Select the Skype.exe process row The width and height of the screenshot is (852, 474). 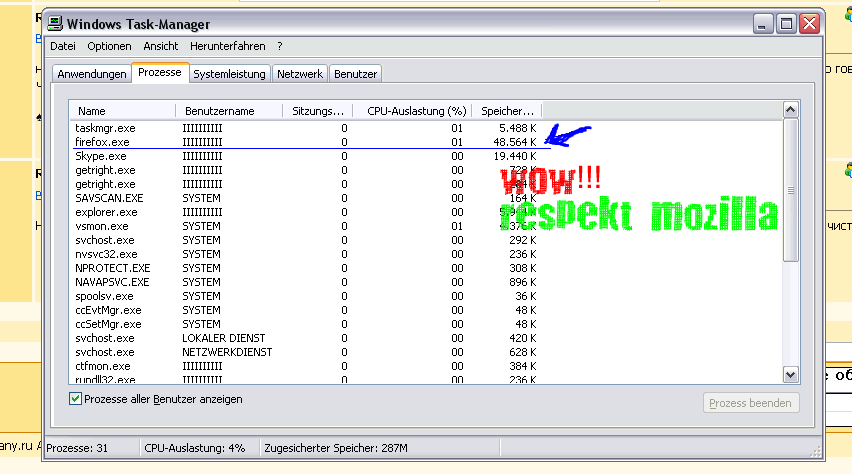tap(101, 156)
